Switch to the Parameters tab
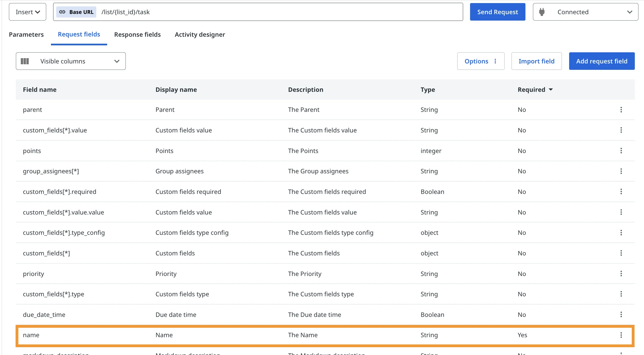Screen dimensions: 644x355 tap(26, 34)
